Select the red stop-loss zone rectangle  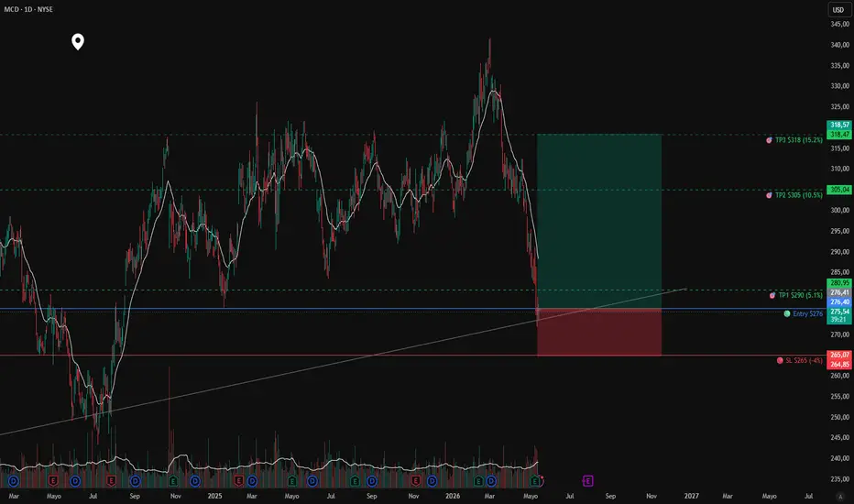coord(599,333)
